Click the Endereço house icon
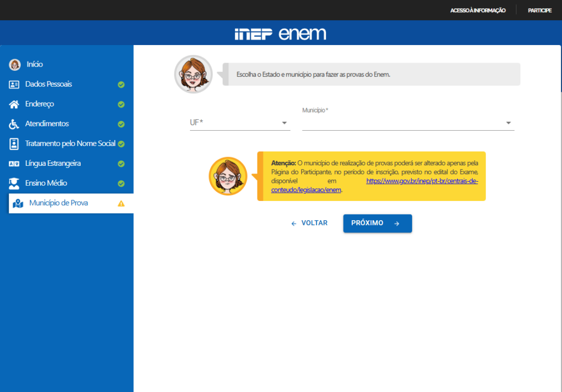This screenshot has width=562, height=392. pyautogui.click(x=14, y=104)
